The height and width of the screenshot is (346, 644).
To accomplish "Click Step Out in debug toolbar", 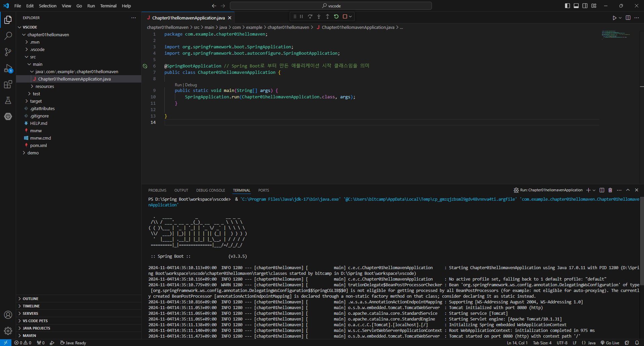I will 328,16.
